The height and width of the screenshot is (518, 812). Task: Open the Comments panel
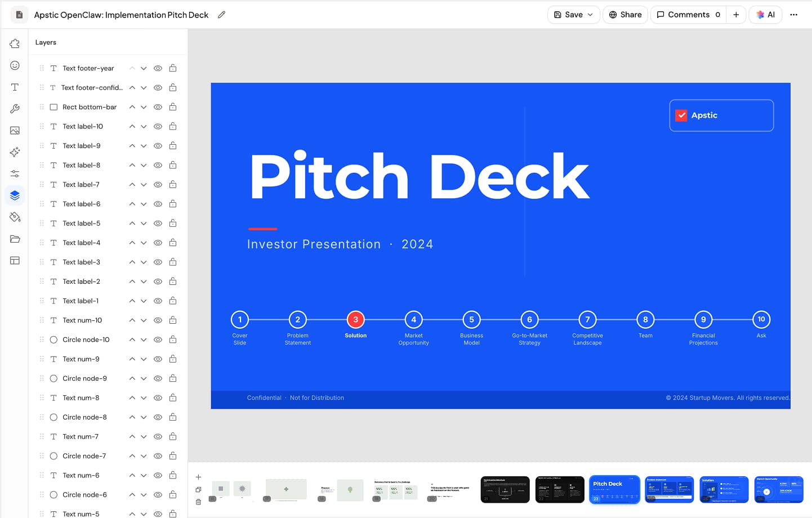pyautogui.click(x=688, y=15)
